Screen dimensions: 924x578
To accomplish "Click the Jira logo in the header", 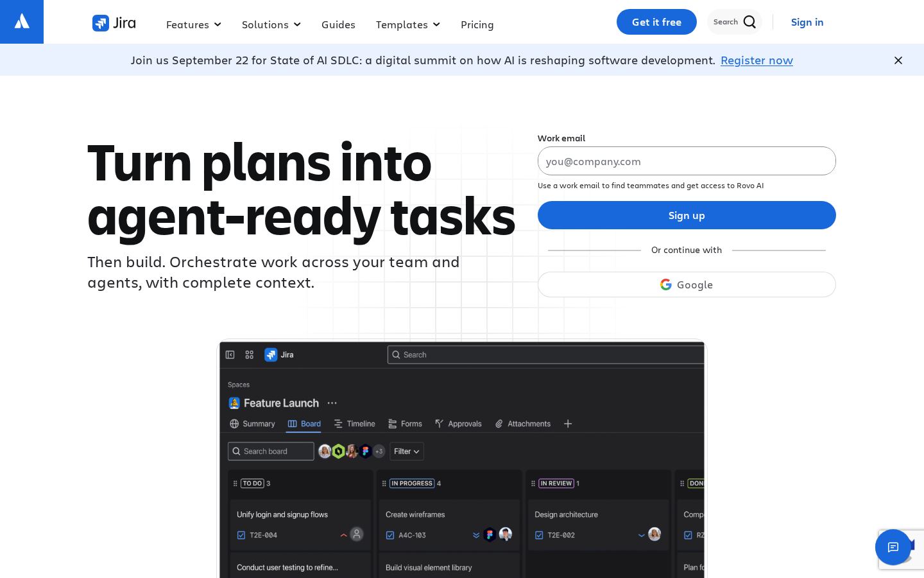I will coord(114,23).
